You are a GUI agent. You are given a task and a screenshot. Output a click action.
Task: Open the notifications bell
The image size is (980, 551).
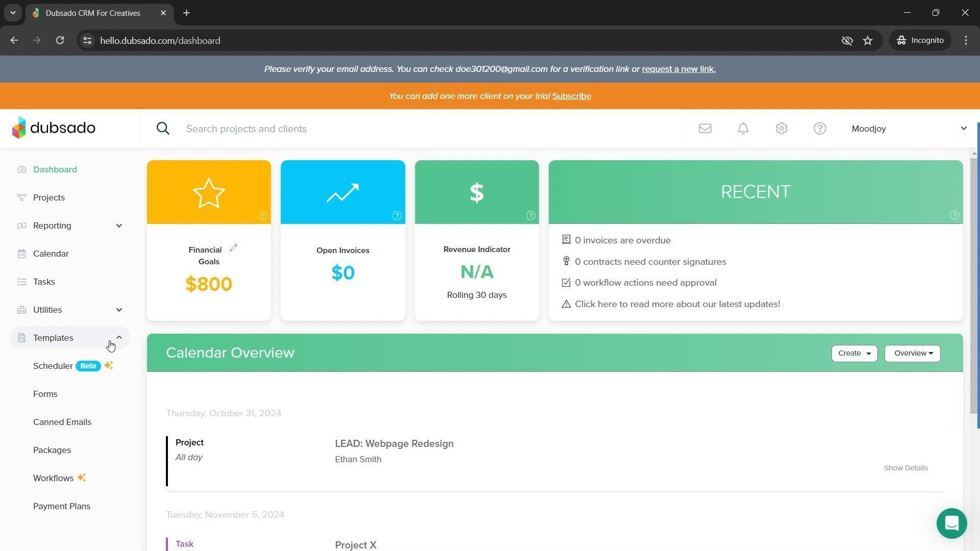(x=743, y=129)
